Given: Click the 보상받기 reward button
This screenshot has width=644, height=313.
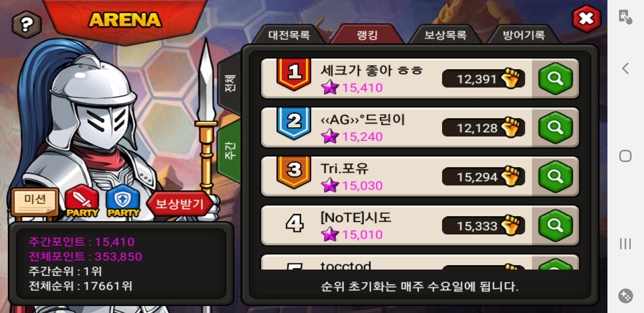Looking at the screenshot, I should (x=180, y=204).
